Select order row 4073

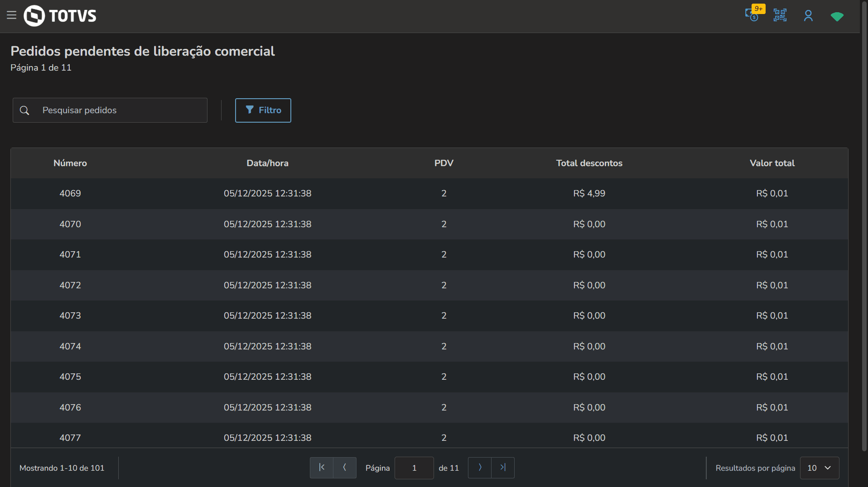(70, 316)
